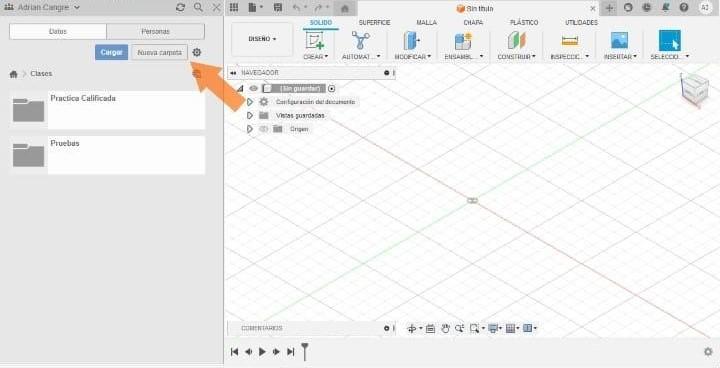The width and height of the screenshot is (720, 368).
Task: Switch to the Malla tab
Action: coord(427,23)
